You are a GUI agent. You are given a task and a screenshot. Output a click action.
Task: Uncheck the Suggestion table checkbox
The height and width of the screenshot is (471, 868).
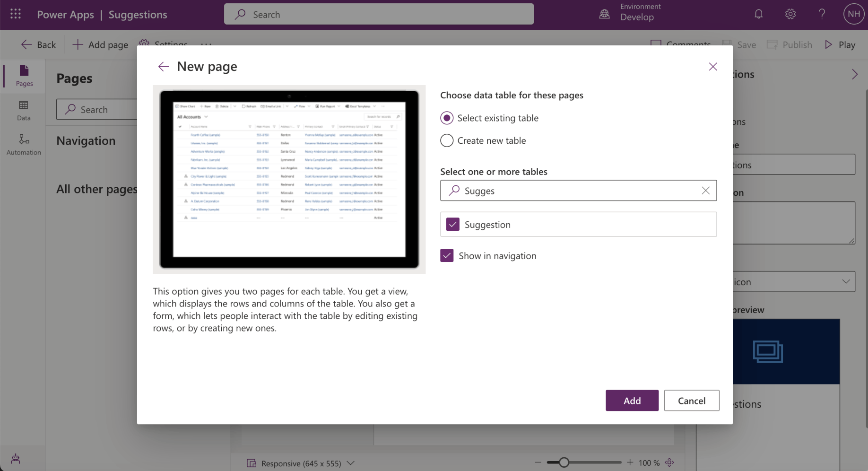click(x=453, y=224)
